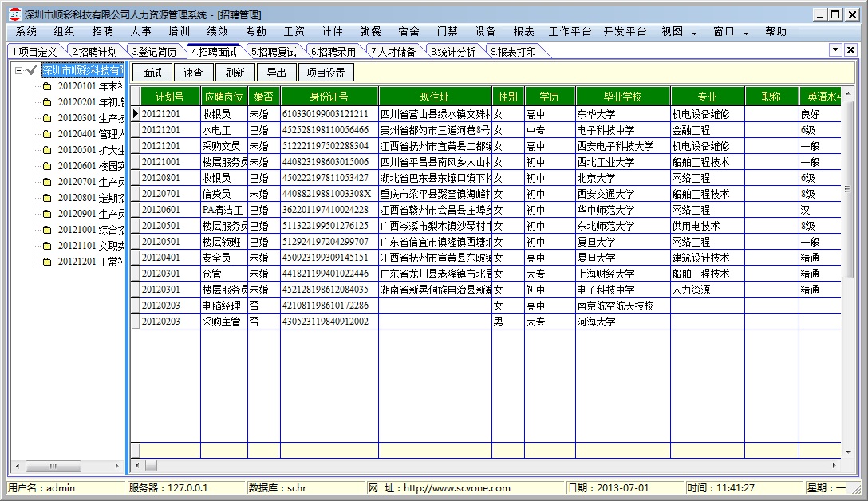The image size is (868, 501).
Task: Click folder icon beside 20120201 tree node
Action: click(x=47, y=102)
